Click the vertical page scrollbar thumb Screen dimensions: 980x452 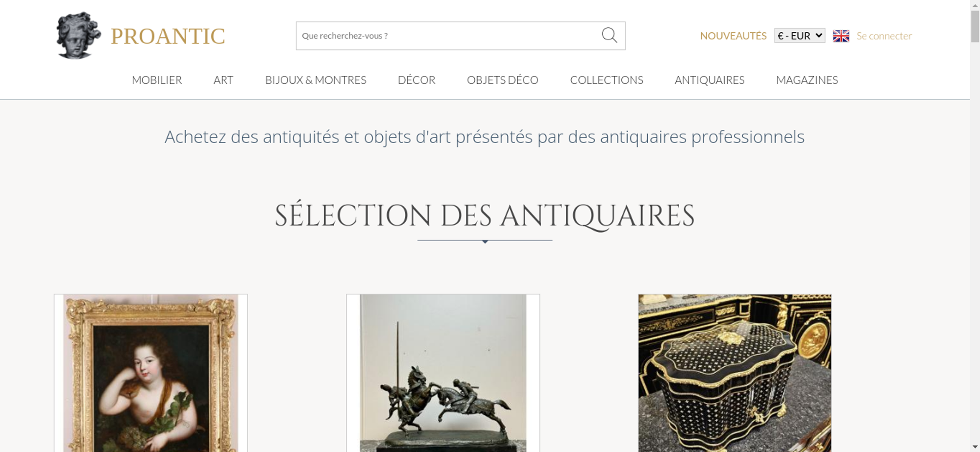(975, 26)
